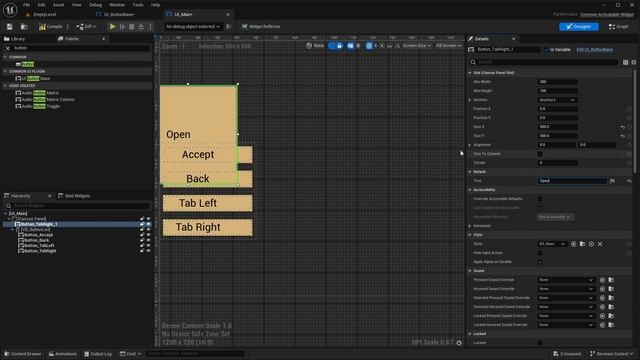Switch to the EmptyLevel tab
This screenshot has height=360, width=640.
tap(41, 14)
